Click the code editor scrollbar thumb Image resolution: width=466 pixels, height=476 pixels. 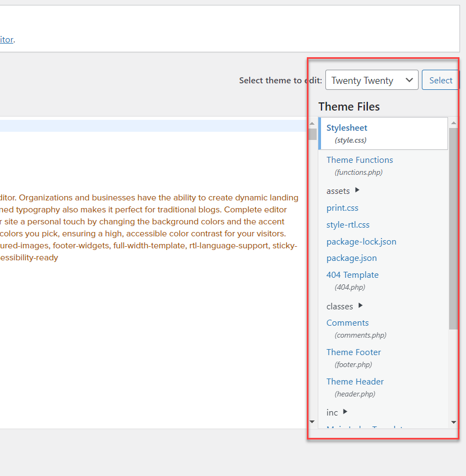pos(312,134)
